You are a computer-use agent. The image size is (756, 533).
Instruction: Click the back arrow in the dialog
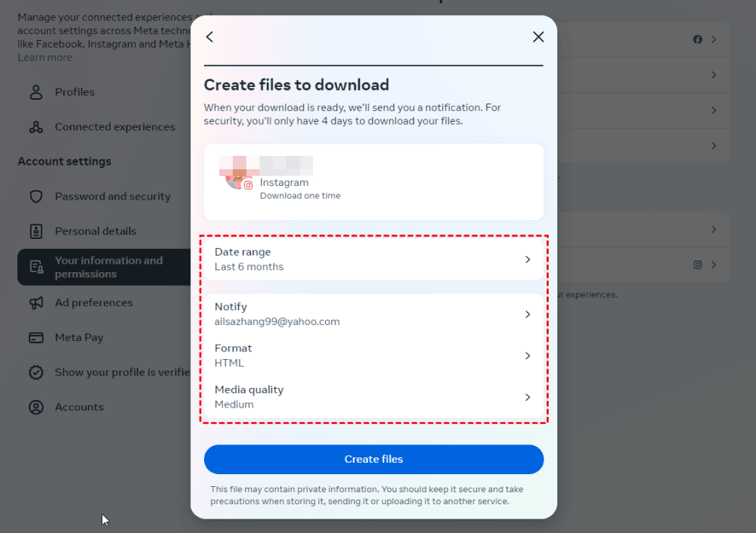pos(210,37)
